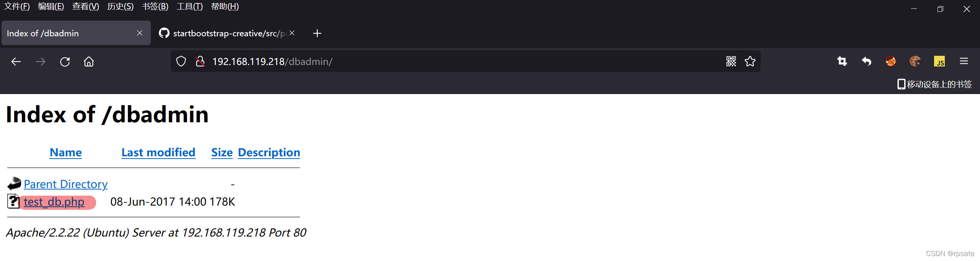Screen dimensions: 980x261
Task: Open the 书签(B) bookmarks menu
Action: 155,6
